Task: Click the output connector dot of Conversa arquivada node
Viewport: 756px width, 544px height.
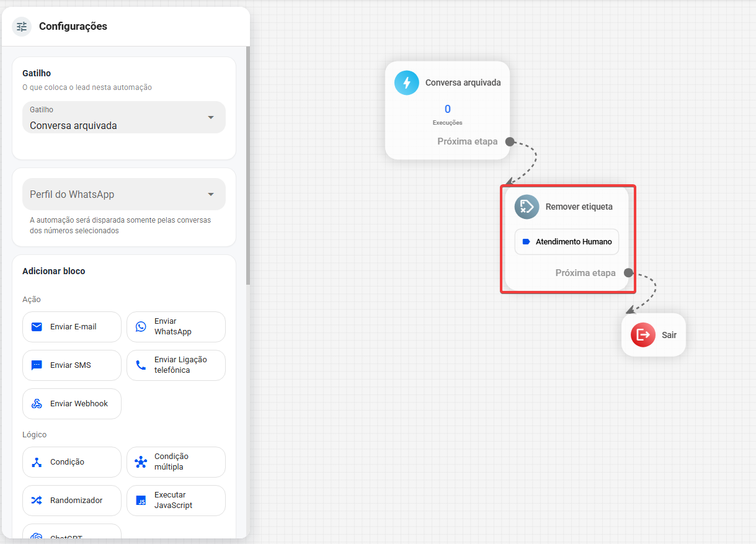Action: [x=510, y=141]
